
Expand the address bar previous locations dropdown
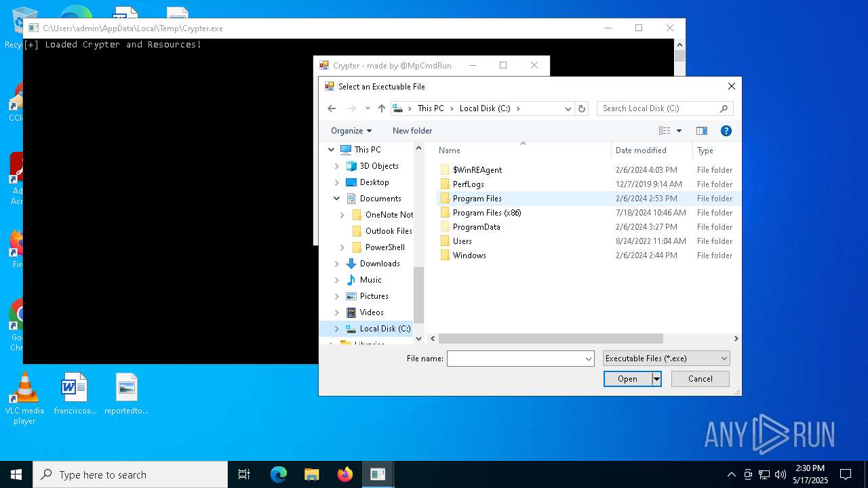click(x=568, y=108)
